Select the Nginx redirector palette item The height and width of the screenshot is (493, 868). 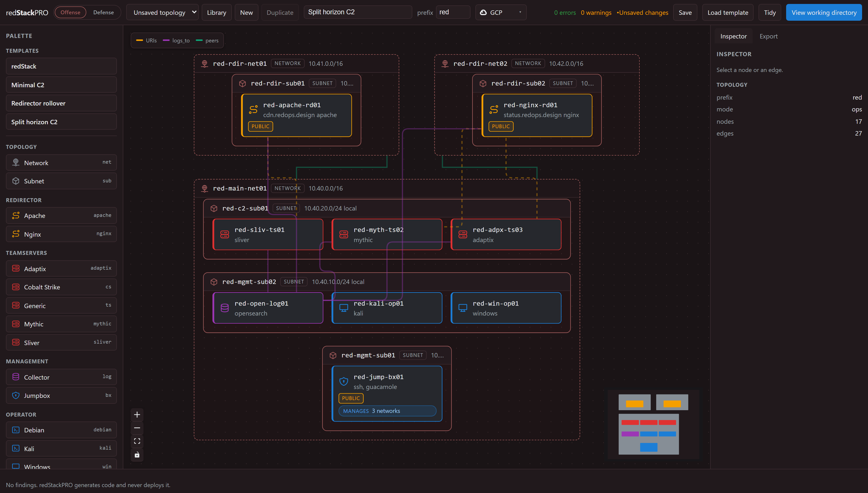coord(61,234)
